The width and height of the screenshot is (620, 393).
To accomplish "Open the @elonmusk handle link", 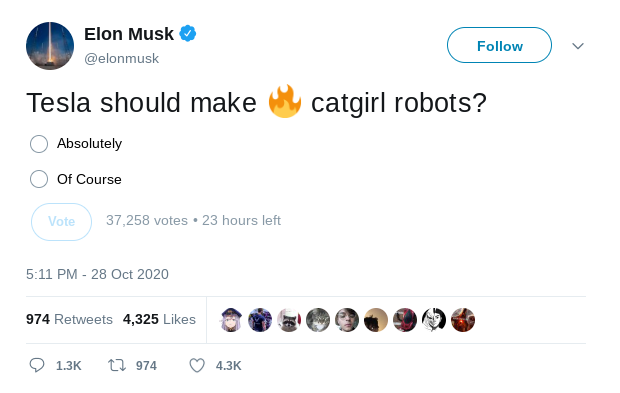I will 121,59.
